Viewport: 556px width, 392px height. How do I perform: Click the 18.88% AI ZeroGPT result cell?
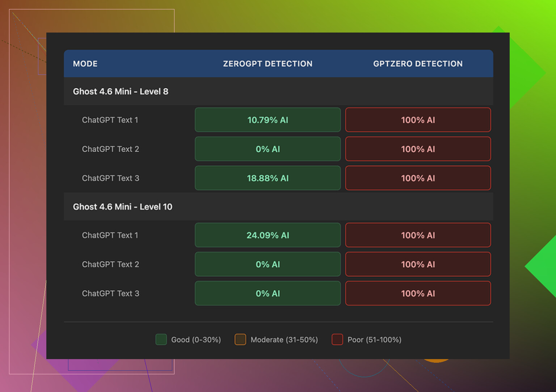[268, 178]
